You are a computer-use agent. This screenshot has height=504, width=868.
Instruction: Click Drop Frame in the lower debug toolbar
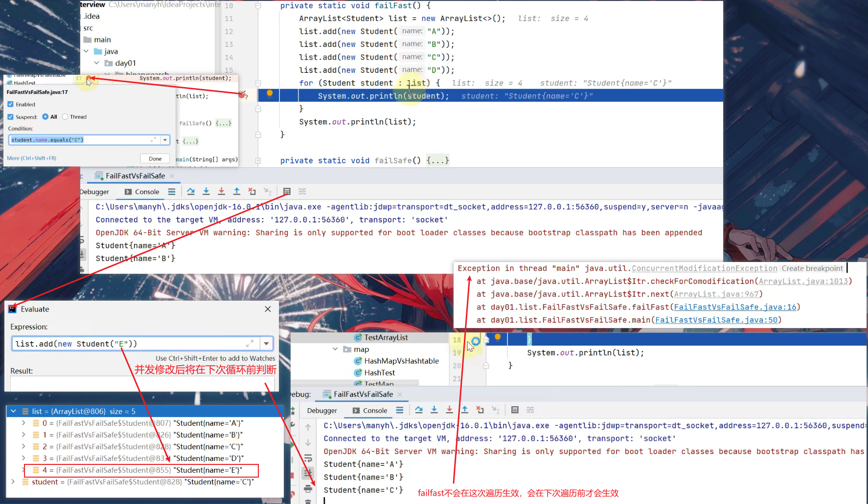pyautogui.click(x=480, y=410)
